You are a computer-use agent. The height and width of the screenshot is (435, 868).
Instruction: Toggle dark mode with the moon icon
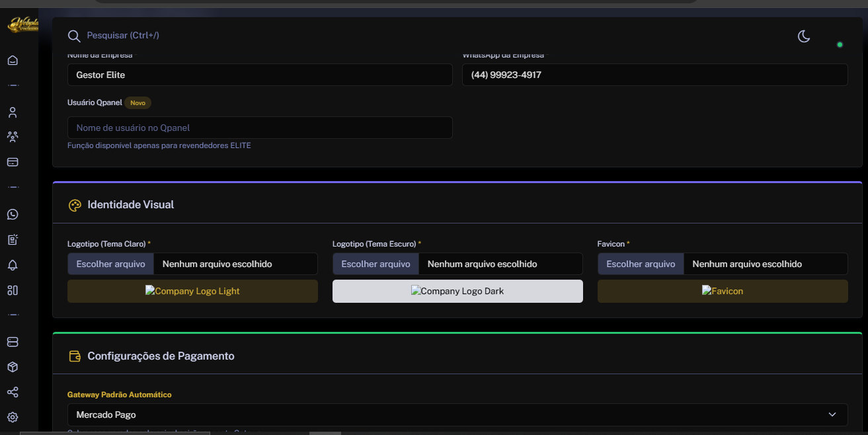click(804, 36)
